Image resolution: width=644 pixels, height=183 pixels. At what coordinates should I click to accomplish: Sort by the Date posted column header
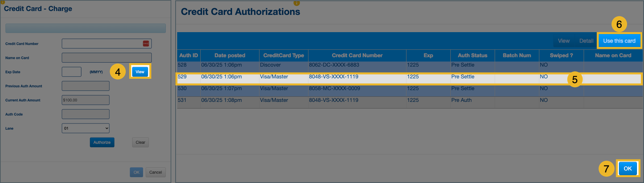tap(230, 55)
